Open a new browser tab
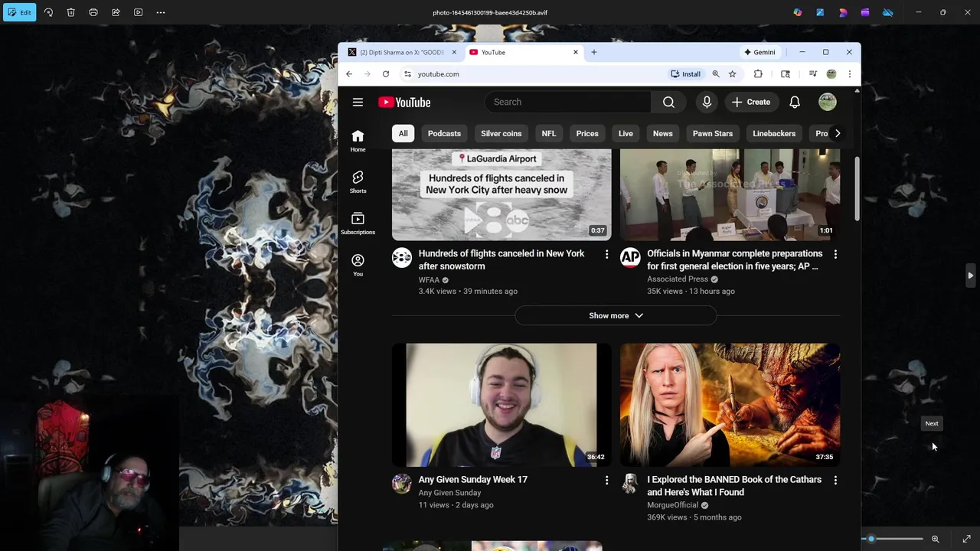Viewport: 980px width, 551px height. point(594,52)
